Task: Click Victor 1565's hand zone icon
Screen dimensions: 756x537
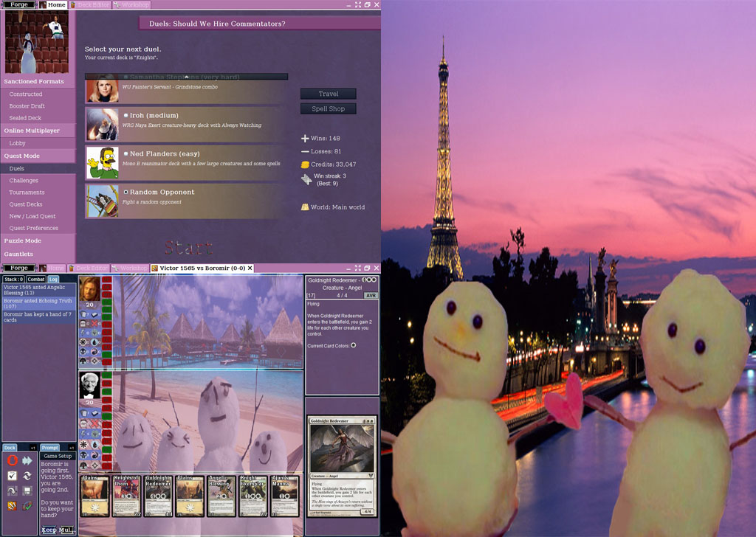Action: 83,413
